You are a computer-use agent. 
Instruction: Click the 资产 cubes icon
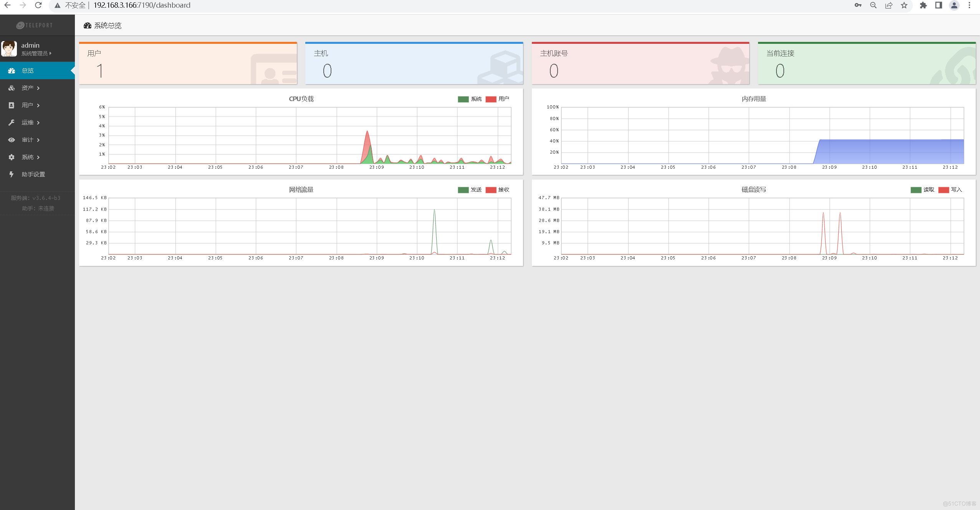(12, 88)
